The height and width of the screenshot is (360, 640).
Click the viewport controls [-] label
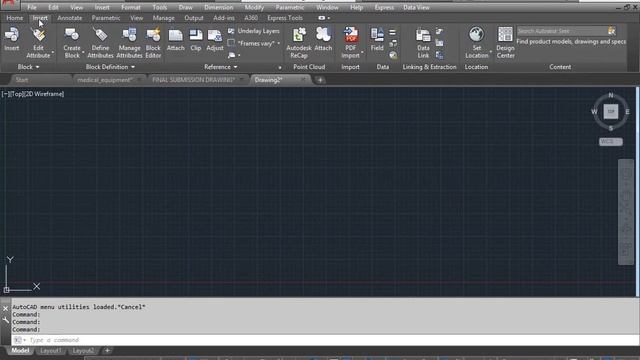pos(5,94)
